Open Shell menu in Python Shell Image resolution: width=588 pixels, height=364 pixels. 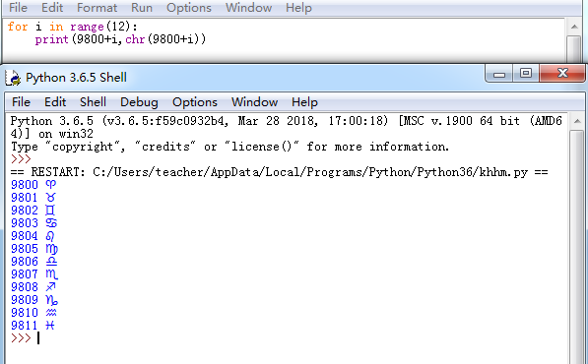(x=93, y=102)
